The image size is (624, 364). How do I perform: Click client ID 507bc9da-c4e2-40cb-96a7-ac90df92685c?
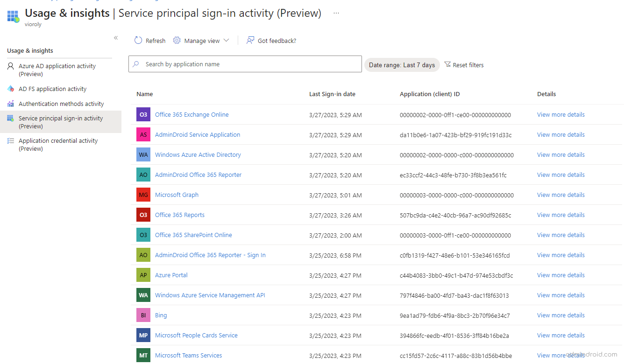coord(455,215)
